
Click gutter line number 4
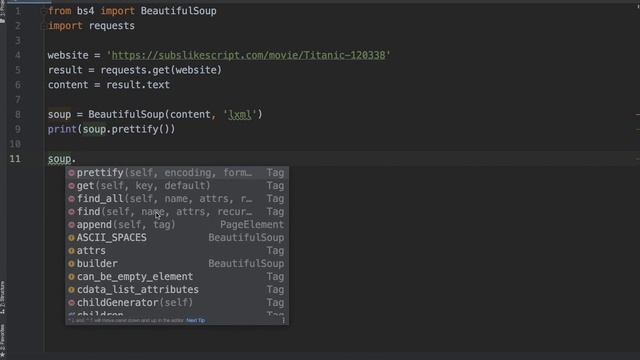point(18,55)
